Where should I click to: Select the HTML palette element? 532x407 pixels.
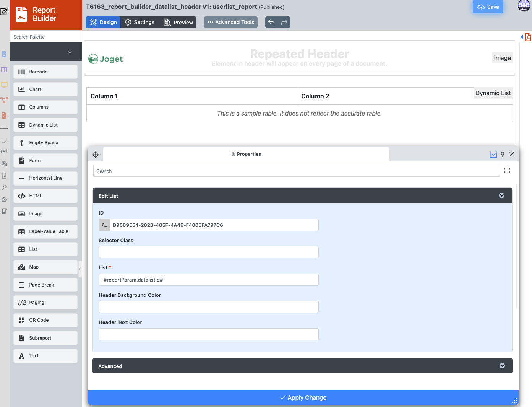[x=45, y=196]
